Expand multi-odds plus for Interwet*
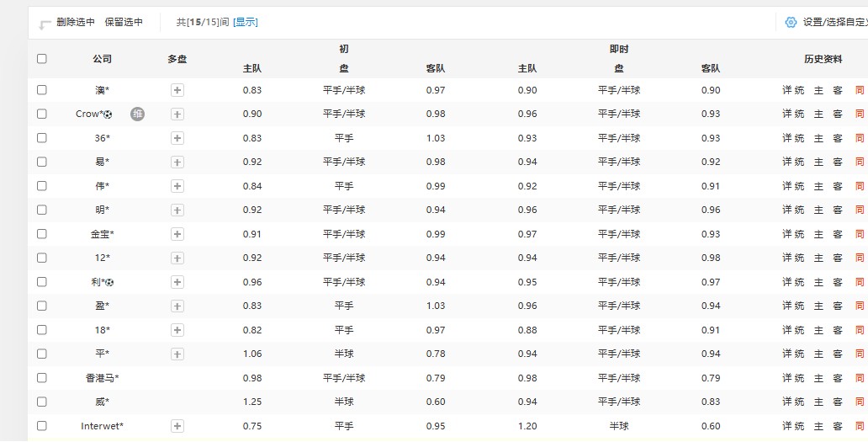The image size is (868, 442). [177, 426]
